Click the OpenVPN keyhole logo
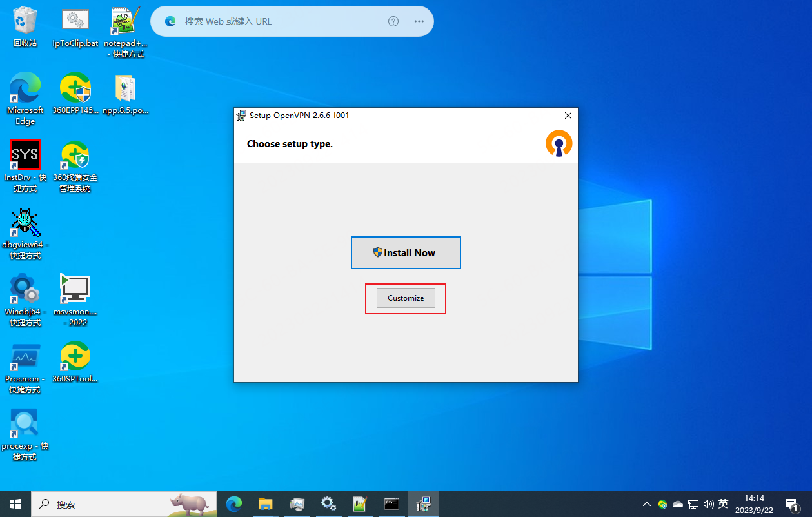812x517 pixels. (x=559, y=143)
